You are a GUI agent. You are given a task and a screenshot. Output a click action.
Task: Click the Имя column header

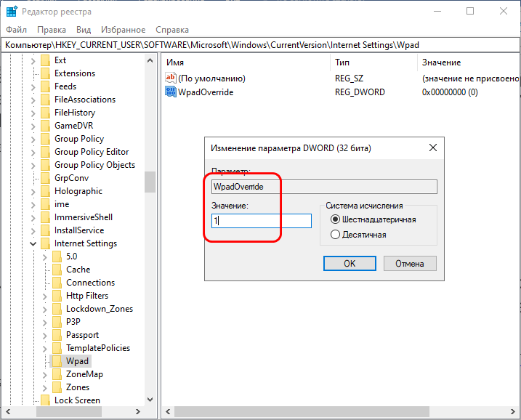[246, 62]
